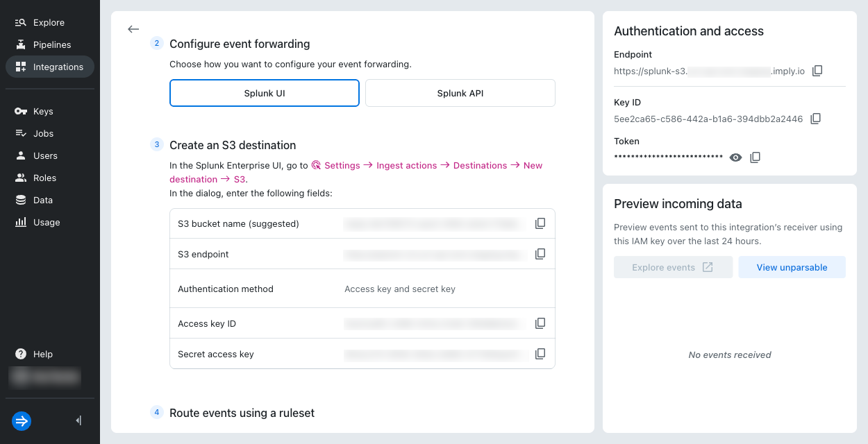
Task: Click the blue arrow logo icon
Action: pyautogui.click(x=22, y=421)
